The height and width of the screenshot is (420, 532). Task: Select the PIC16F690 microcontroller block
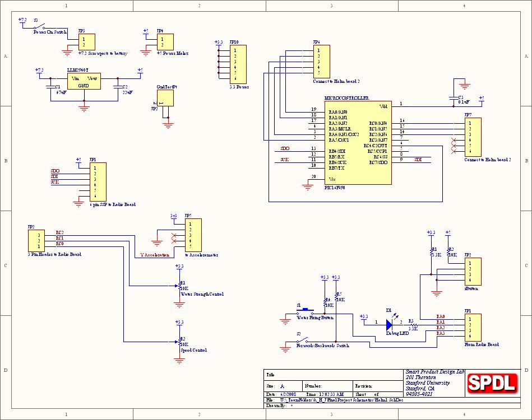pyautogui.click(x=357, y=142)
